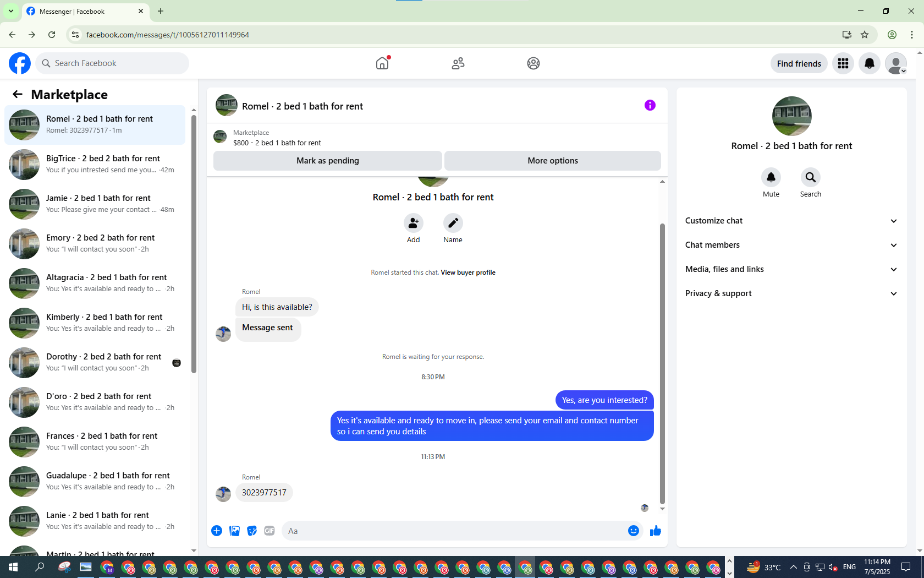Click the Romel listing thumbnail in right panel
This screenshot has width=924, height=578.
[792, 116]
